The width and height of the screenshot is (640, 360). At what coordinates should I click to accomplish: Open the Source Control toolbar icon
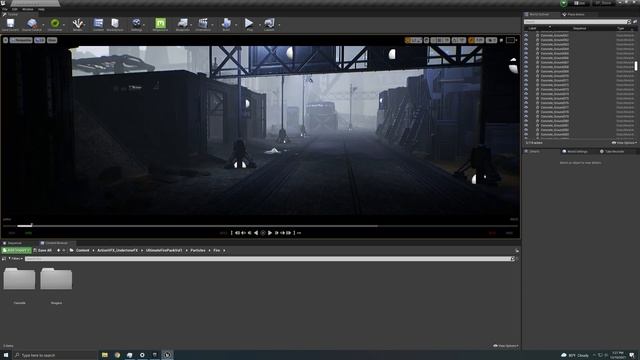31,24
